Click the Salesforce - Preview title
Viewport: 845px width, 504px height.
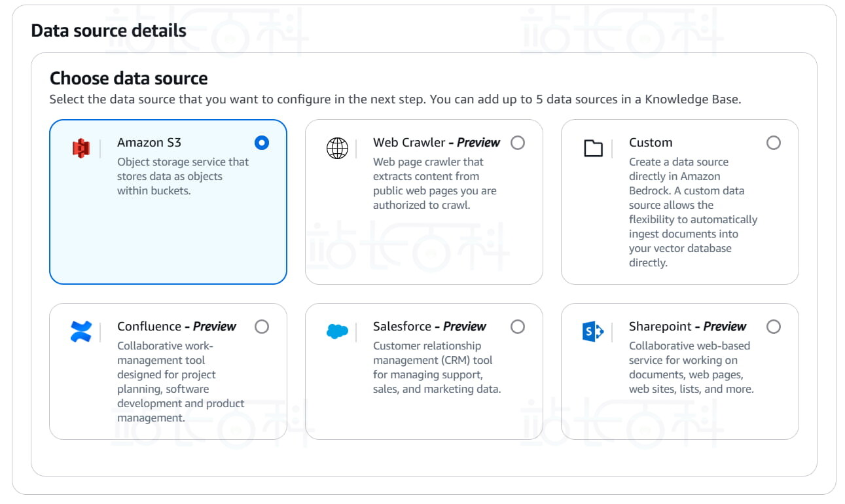click(429, 327)
